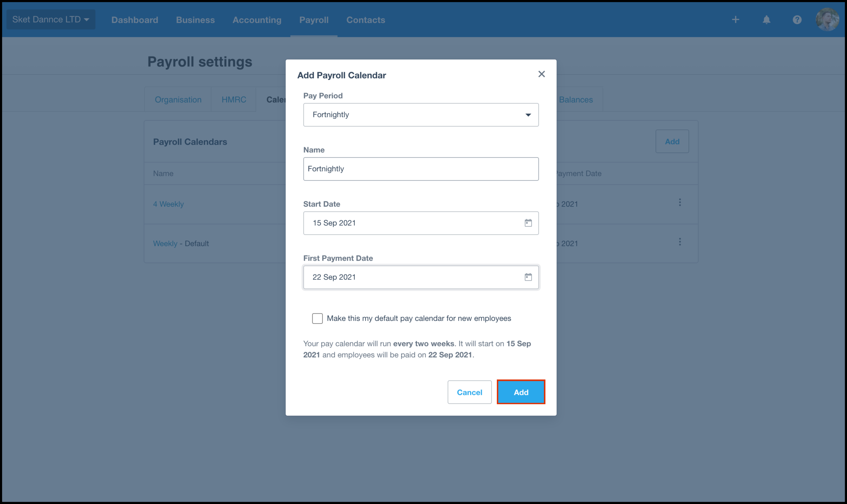Open the Business menu

tap(195, 20)
